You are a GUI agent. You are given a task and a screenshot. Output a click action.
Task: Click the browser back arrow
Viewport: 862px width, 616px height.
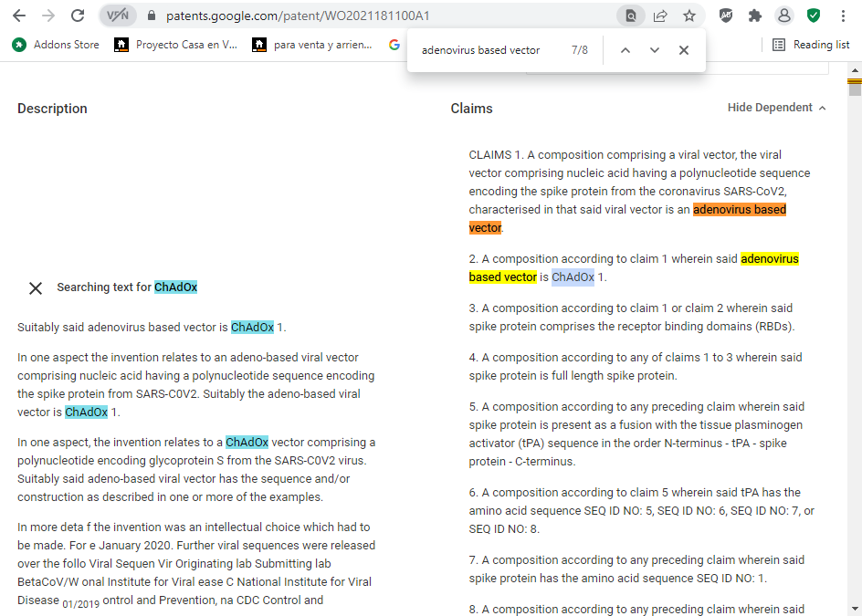19,16
